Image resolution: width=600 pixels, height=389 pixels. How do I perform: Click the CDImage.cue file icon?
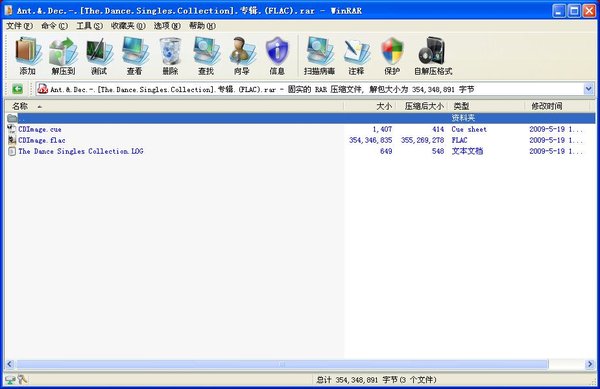coord(12,129)
